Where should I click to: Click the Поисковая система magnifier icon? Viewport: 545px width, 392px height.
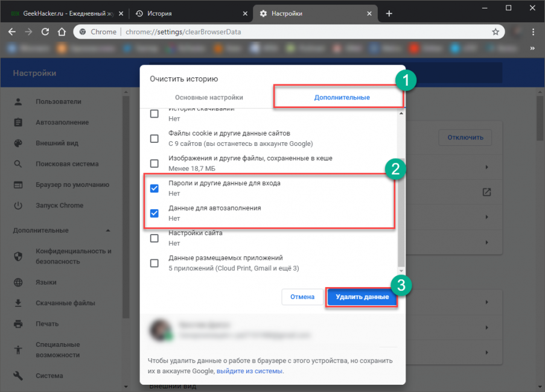pos(18,164)
